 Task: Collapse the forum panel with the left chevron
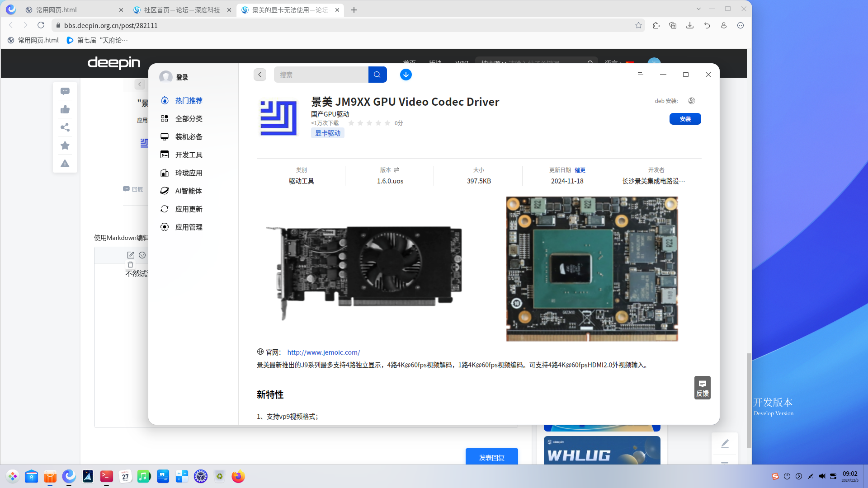coord(140,84)
